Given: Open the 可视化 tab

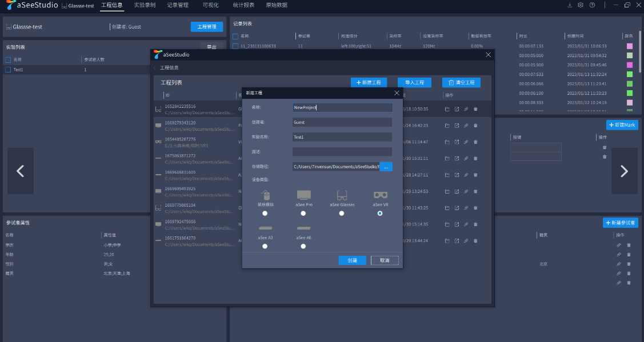Looking at the screenshot, I should [x=211, y=5].
